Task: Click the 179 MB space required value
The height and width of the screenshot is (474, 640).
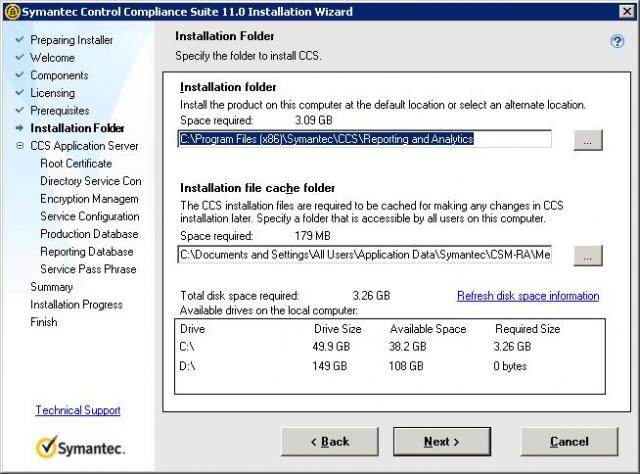Action: point(312,236)
